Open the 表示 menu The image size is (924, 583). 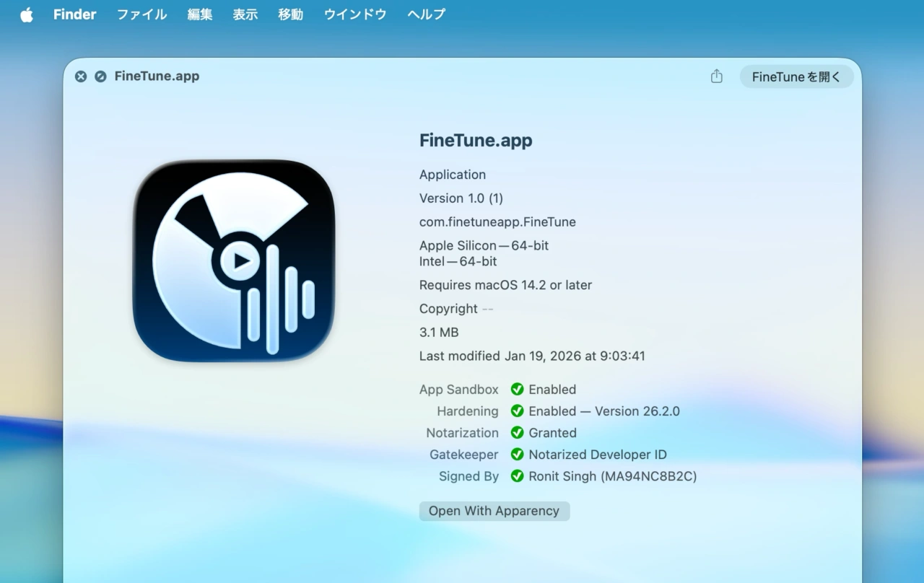[245, 14]
